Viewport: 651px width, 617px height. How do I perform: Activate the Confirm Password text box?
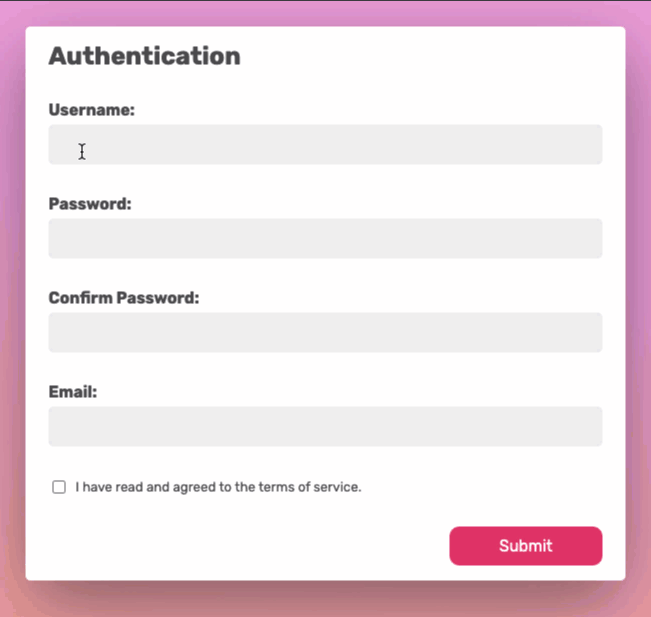tap(325, 333)
